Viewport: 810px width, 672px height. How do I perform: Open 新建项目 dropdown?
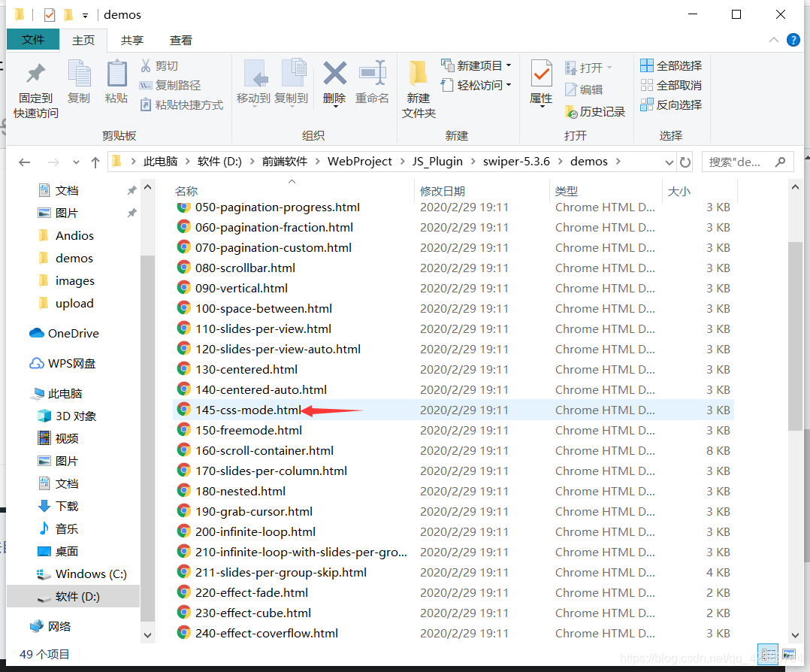click(476, 65)
